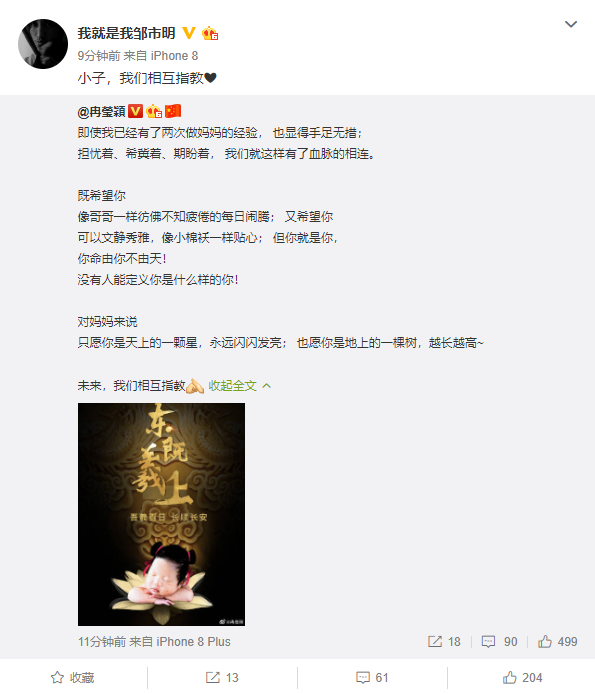Screen dimensions: 595x694
Task: Like the quoted post with 499 likes
Action: pos(557,642)
